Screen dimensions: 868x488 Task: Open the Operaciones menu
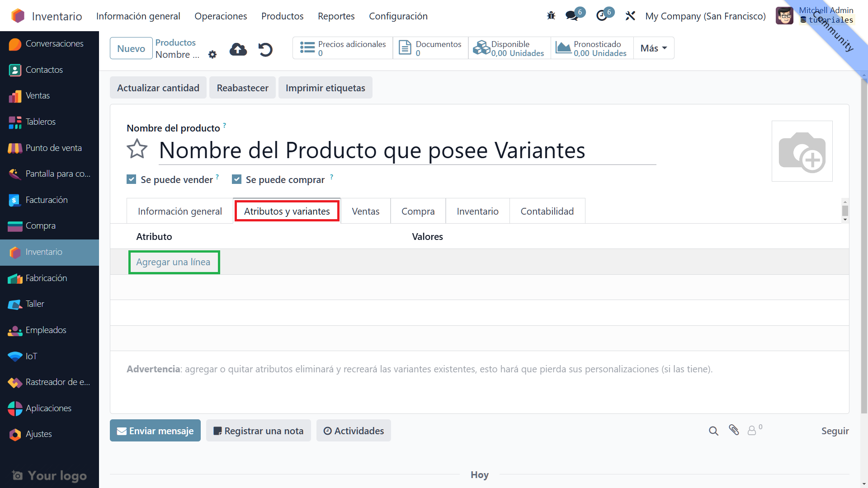pyautogui.click(x=221, y=16)
